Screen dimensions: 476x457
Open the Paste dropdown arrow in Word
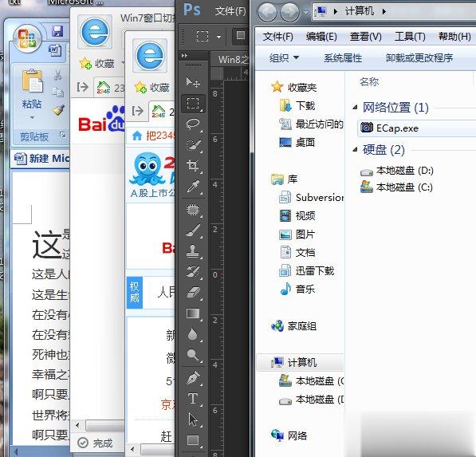(x=32, y=117)
